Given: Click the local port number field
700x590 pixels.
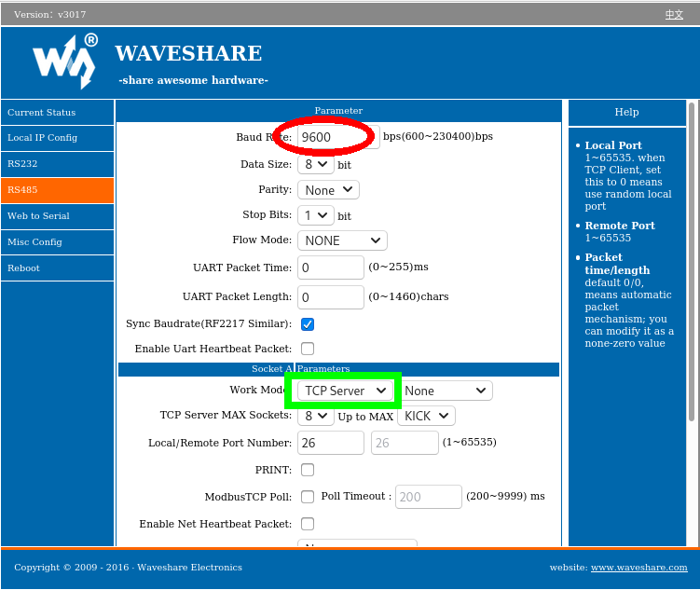Looking at the screenshot, I should tap(330, 443).
